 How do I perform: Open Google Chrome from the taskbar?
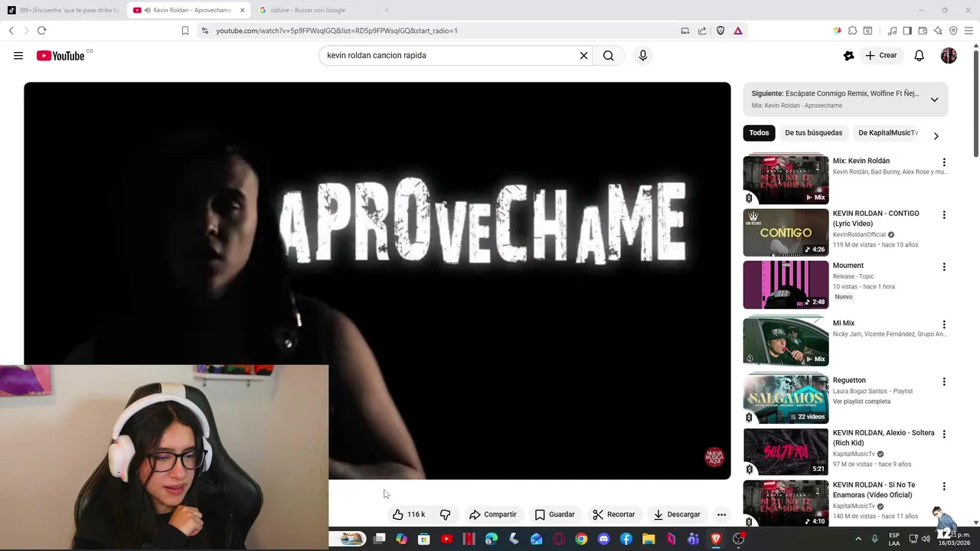581,539
